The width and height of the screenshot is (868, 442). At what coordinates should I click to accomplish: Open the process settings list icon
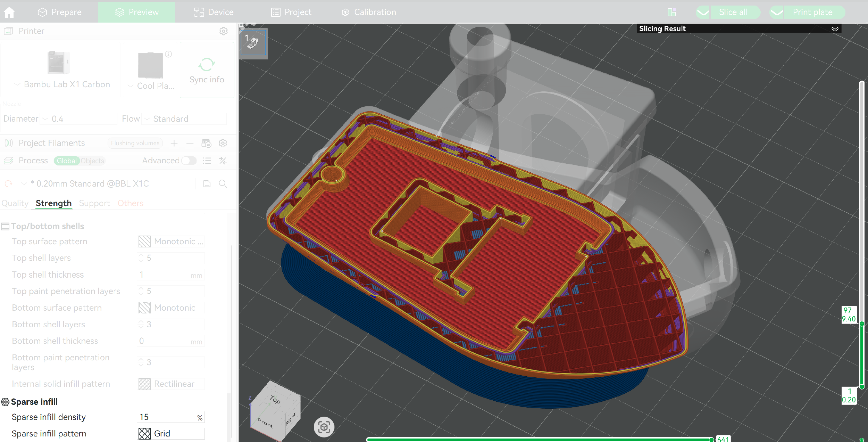tap(207, 161)
